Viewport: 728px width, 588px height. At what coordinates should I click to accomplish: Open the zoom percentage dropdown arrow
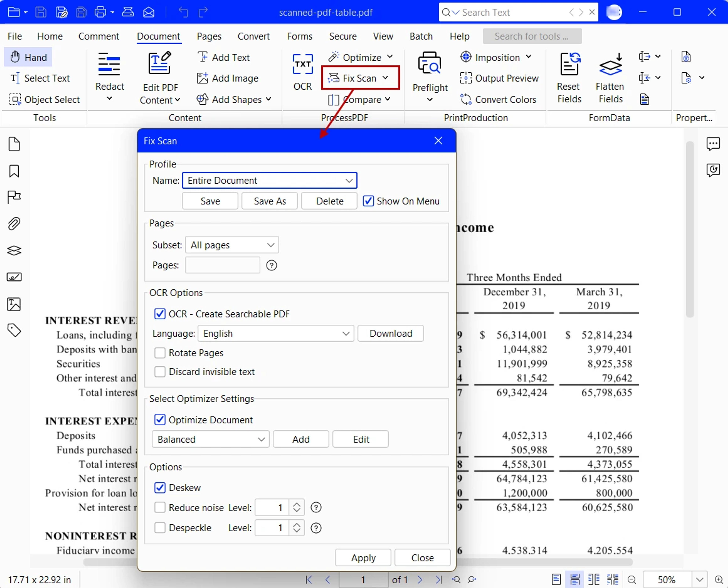[x=700, y=579]
